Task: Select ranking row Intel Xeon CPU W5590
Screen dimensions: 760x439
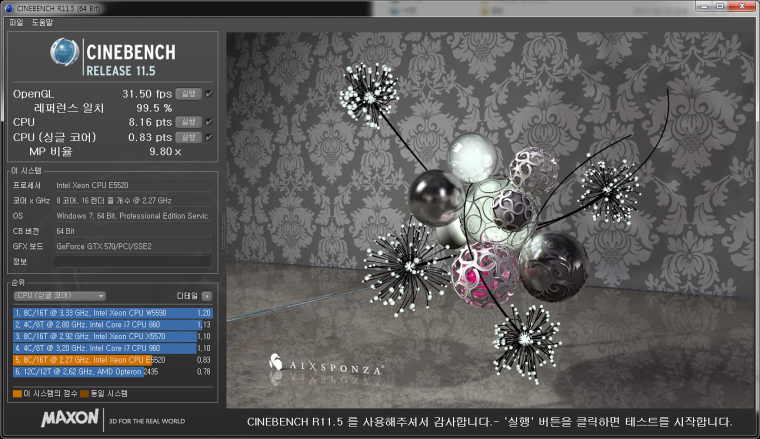Action: (x=112, y=313)
